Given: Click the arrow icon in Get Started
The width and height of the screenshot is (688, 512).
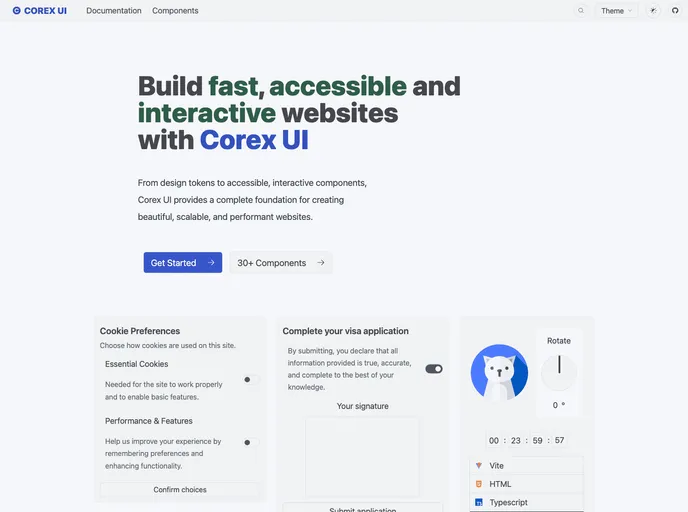Looking at the screenshot, I should (x=211, y=262).
